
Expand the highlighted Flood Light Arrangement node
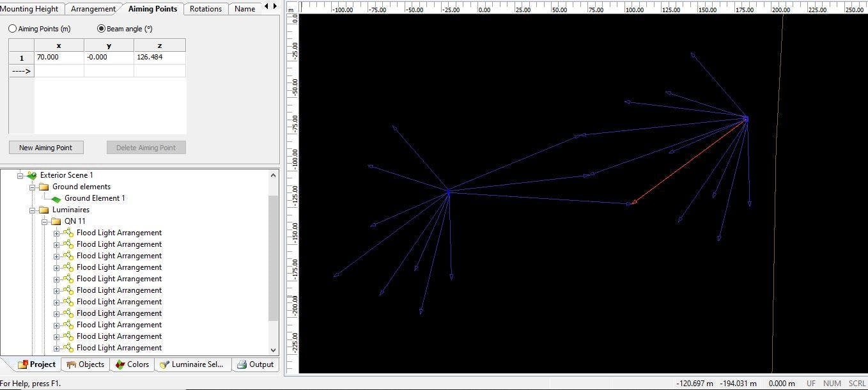[x=56, y=313]
